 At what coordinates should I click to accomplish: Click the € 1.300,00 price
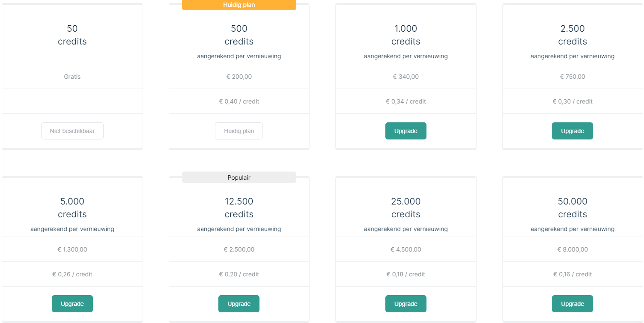pos(72,249)
